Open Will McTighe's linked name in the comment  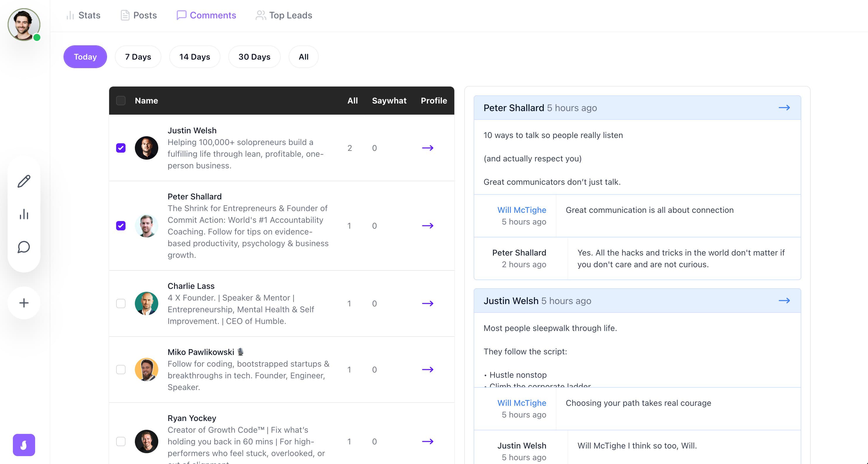(x=521, y=210)
